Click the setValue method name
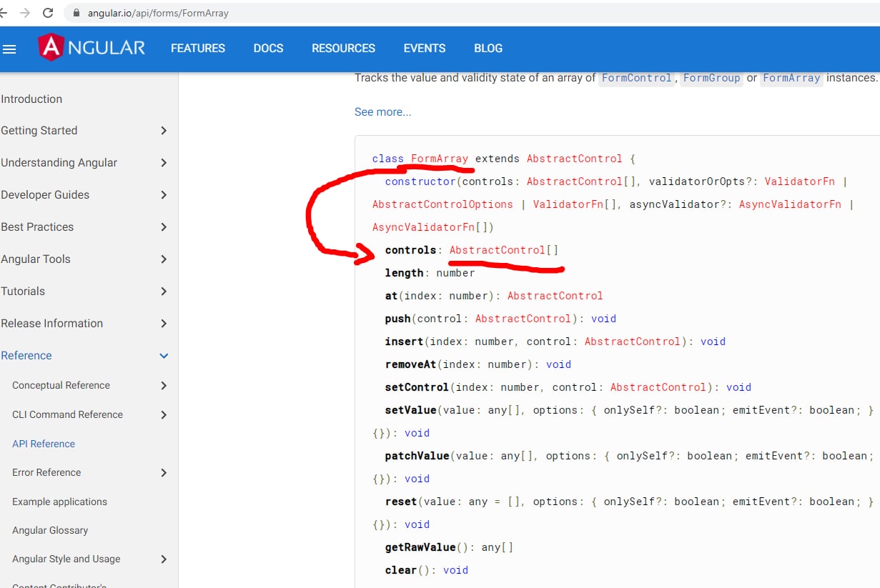The image size is (880, 588). click(410, 410)
